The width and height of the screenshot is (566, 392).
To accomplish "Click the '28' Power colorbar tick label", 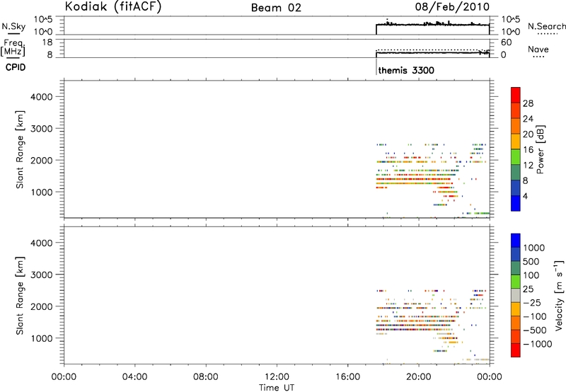I will (x=528, y=103).
